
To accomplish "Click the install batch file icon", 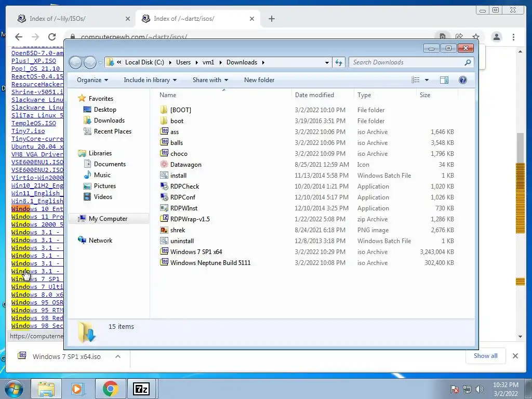I will pos(164,176).
